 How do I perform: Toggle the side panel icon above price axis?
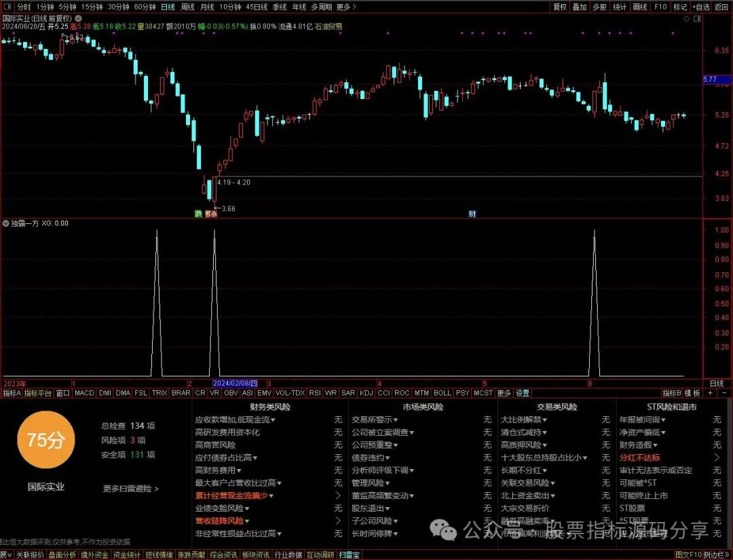tap(698, 19)
